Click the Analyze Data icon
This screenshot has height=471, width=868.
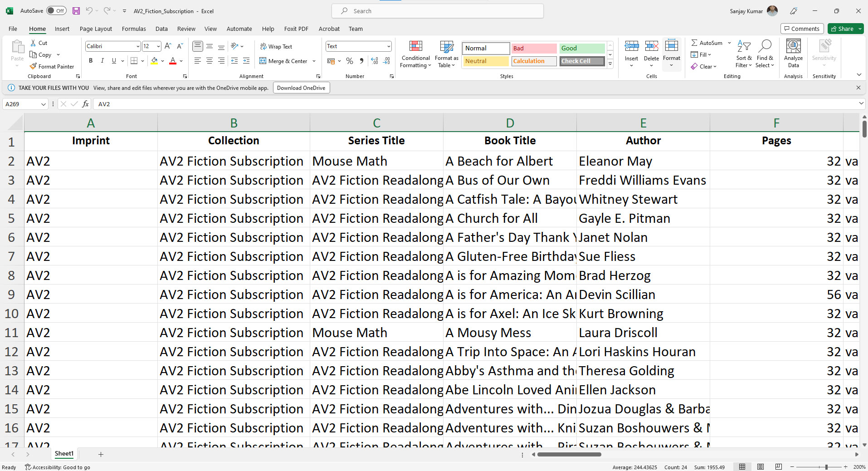pyautogui.click(x=793, y=54)
